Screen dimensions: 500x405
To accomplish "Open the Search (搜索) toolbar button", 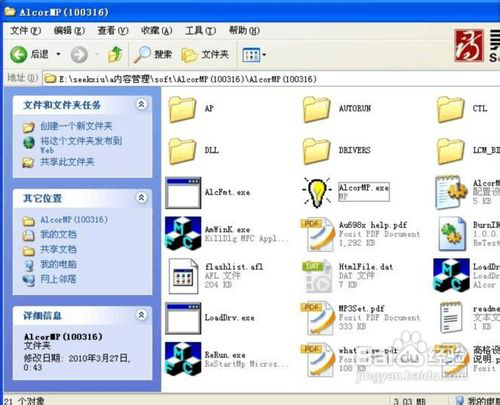I will [152, 54].
